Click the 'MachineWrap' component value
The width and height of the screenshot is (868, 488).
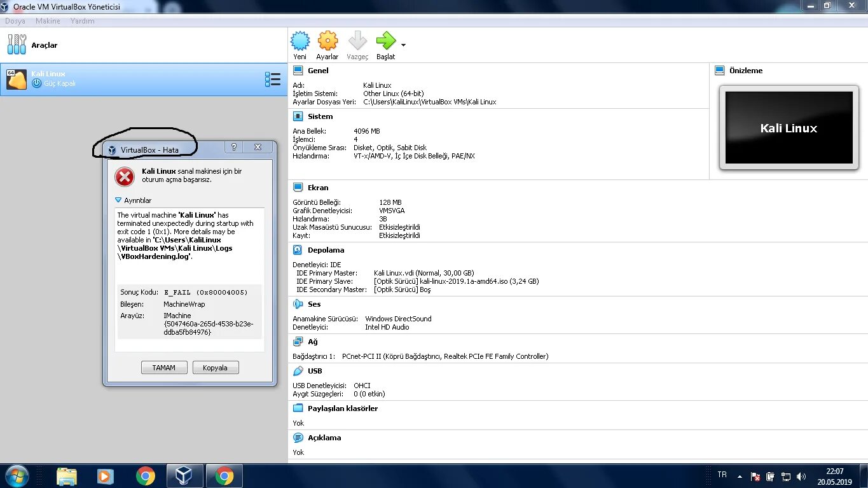184,304
